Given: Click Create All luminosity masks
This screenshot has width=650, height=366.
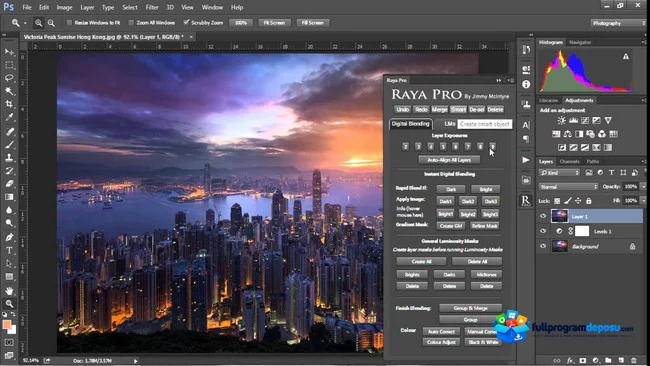Looking at the screenshot, I should pos(422,262).
